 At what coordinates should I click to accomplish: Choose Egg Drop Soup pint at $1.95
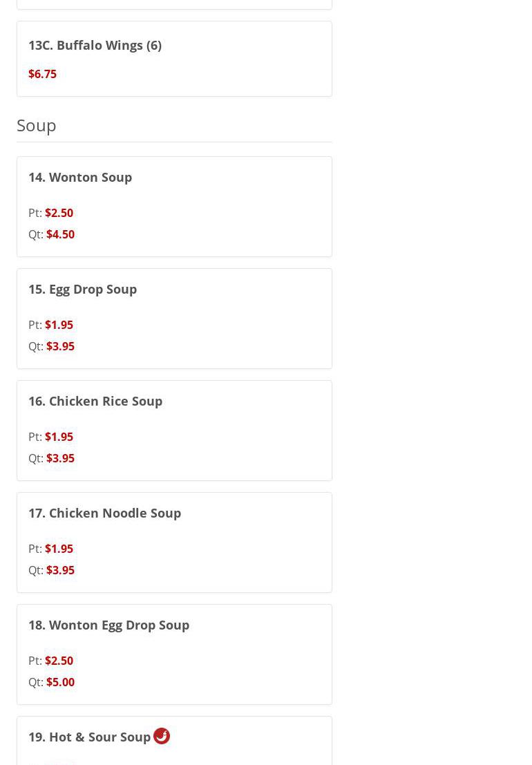click(x=59, y=325)
